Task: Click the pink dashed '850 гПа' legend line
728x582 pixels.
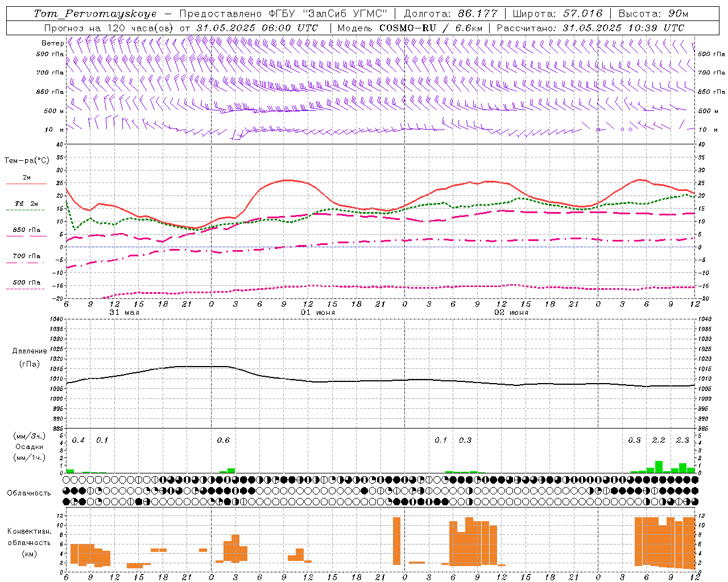Action: [x=26, y=236]
